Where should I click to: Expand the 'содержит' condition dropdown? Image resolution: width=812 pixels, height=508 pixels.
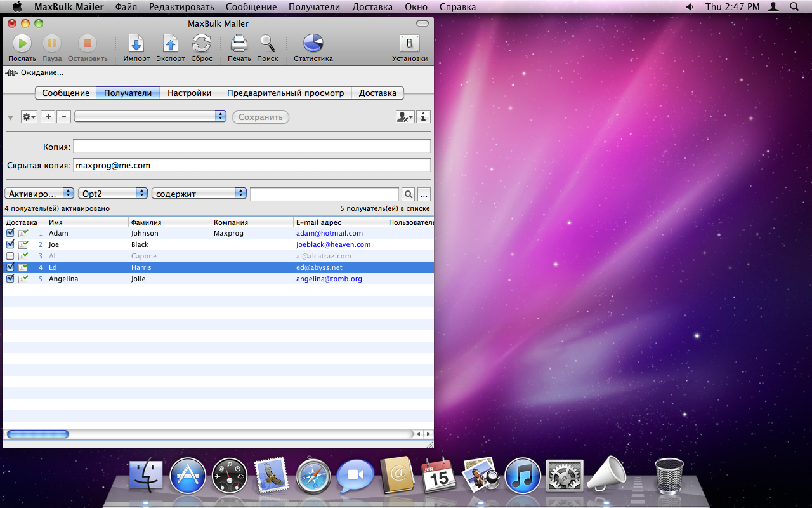coord(199,194)
